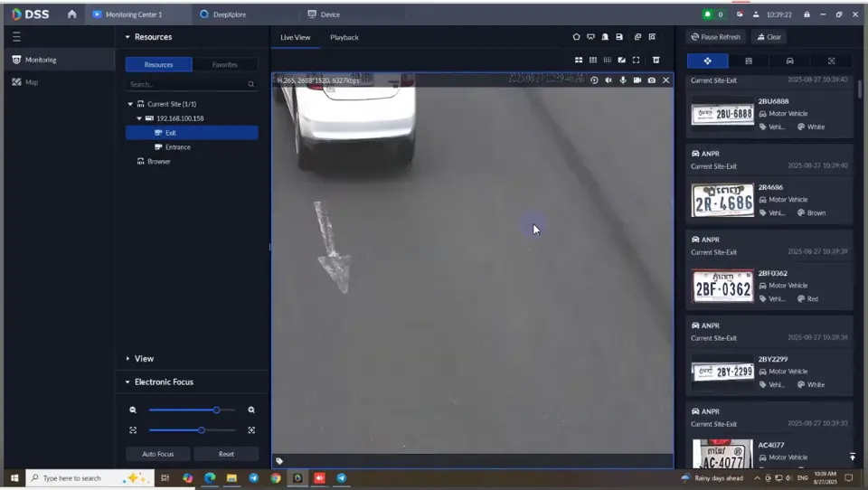The width and height of the screenshot is (868, 490).
Task: Click the pentagon region icon in Live View toolbar
Action: [x=576, y=36]
